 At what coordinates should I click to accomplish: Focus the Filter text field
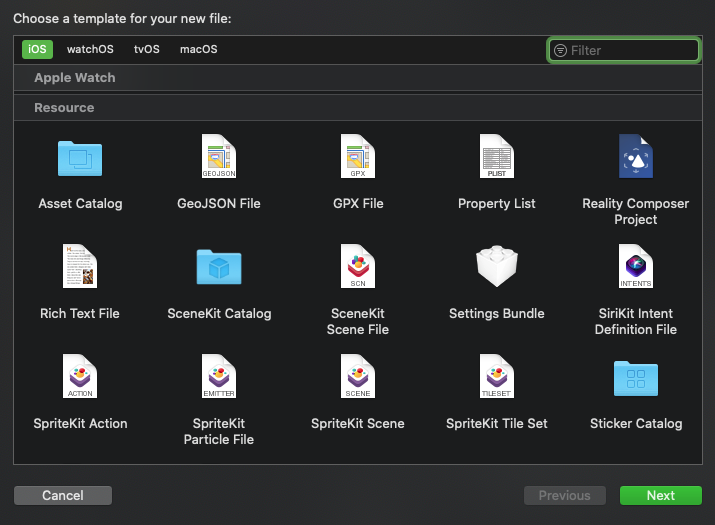point(624,50)
